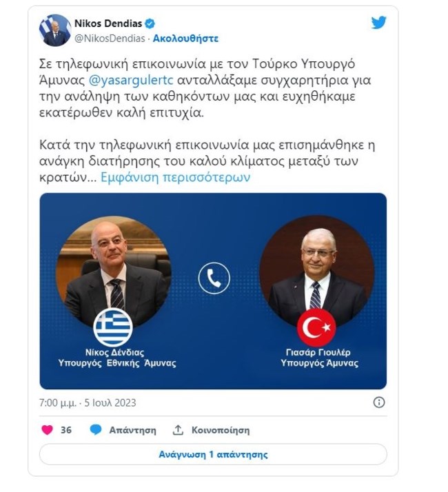Click the share upload arrow icon
The width and height of the screenshot is (448, 492).
(x=178, y=429)
